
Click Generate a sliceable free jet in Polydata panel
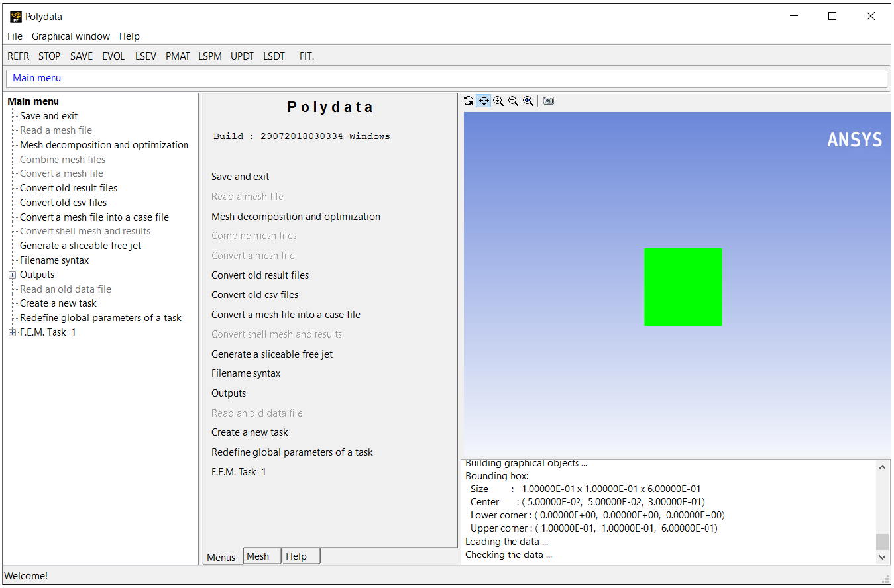[272, 354]
